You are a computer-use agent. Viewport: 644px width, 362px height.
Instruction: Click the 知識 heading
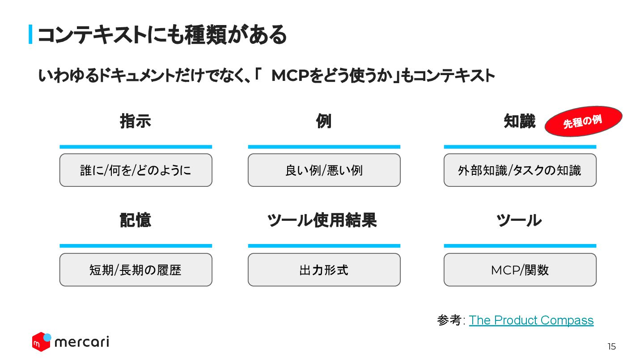520,121
